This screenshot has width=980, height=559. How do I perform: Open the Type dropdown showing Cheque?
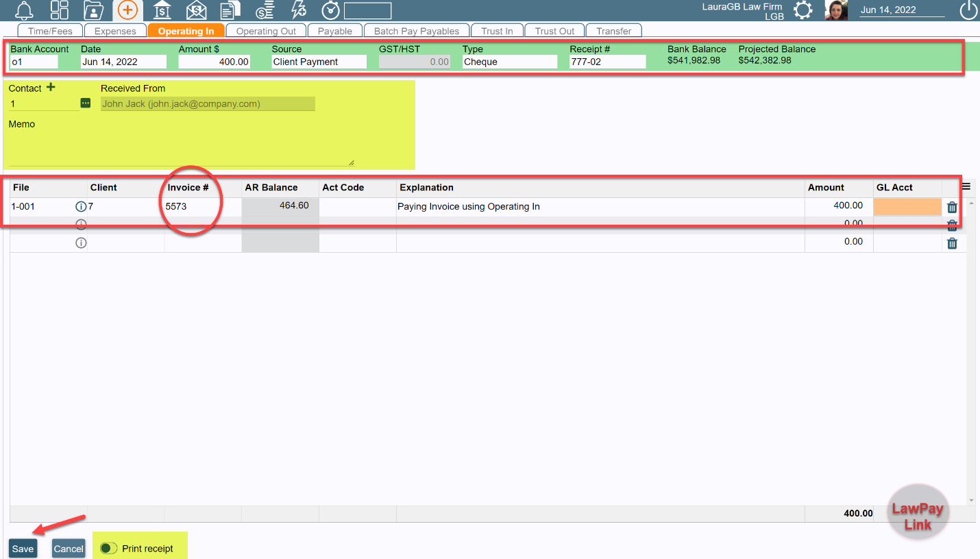coord(510,61)
